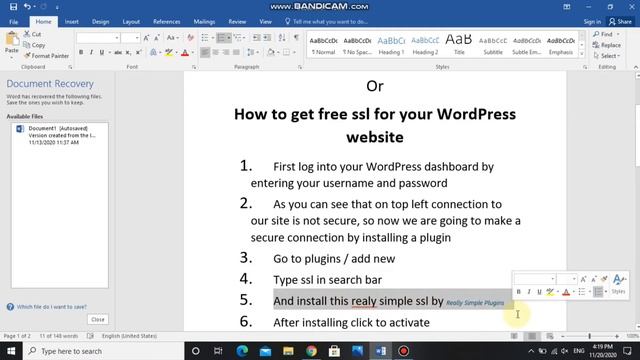This screenshot has width=640, height=360.
Task: Apply the red font color in ribbon
Action: 185,52
